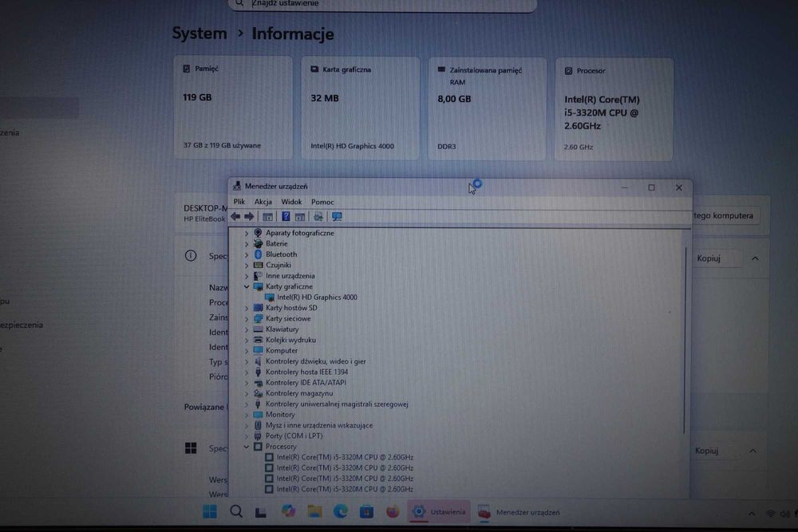Click the Help question mark toolbar icon
Screen dimensions: 798x532
coord(286,217)
